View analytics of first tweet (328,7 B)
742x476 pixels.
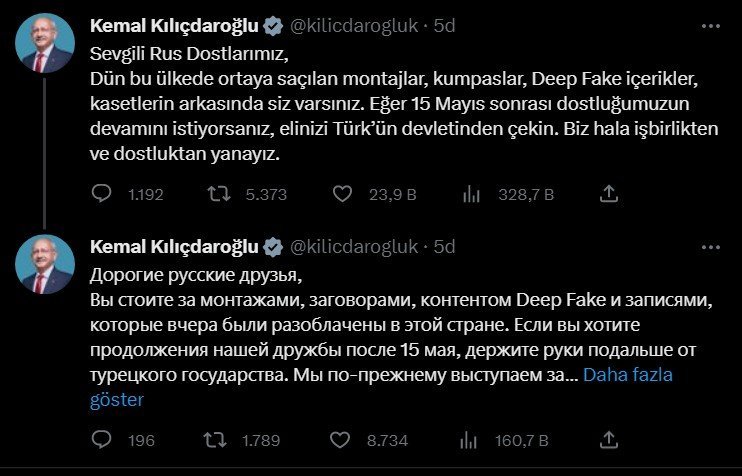(x=471, y=195)
